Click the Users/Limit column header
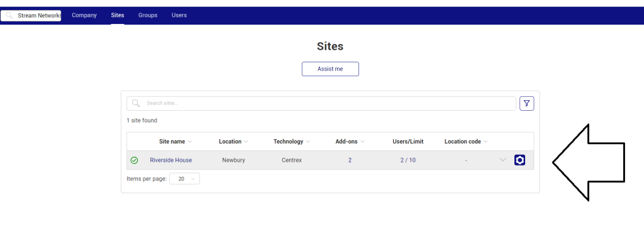Viewport: 644px width, 248px height. pyautogui.click(x=408, y=142)
